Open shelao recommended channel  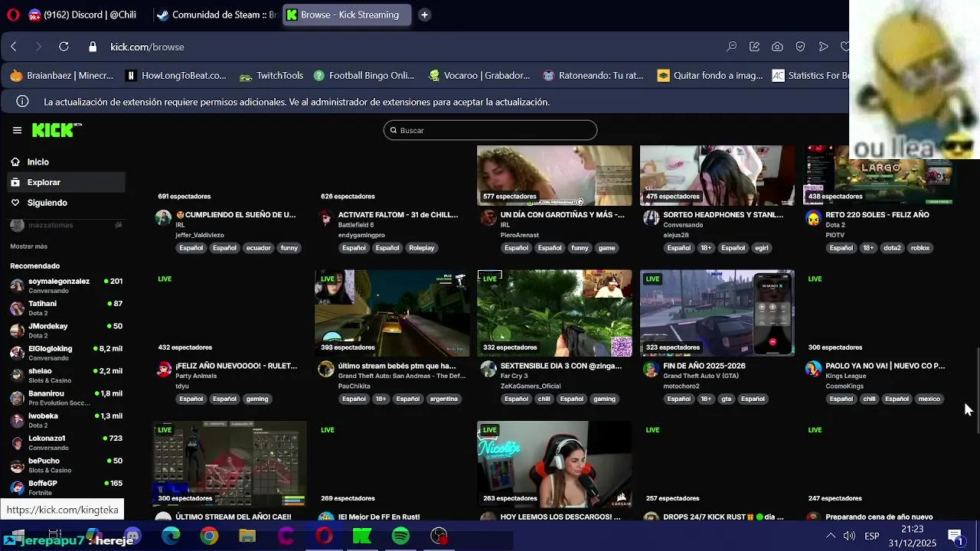click(x=66, y=375)
